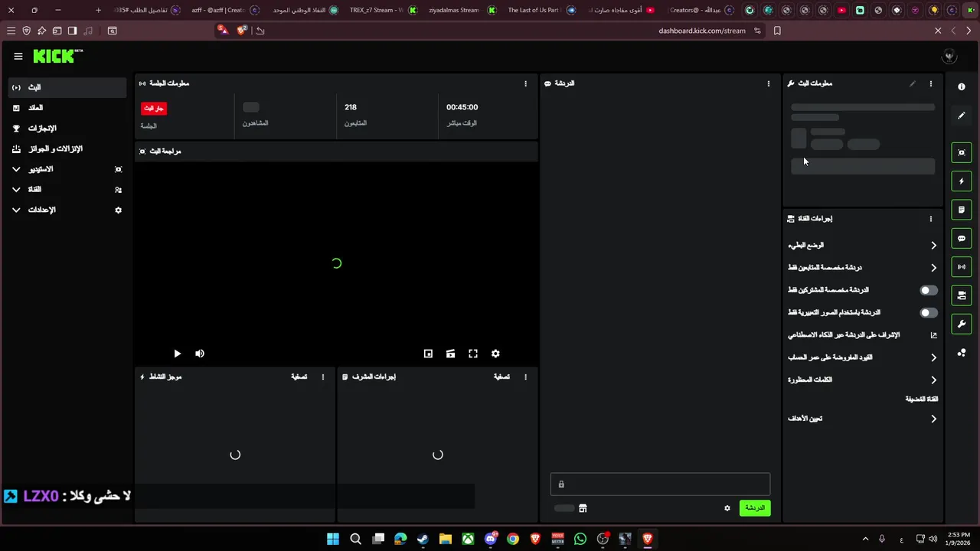Toggle activity feed lightning widget
This screenshot has height=551, width=980.
962,181
